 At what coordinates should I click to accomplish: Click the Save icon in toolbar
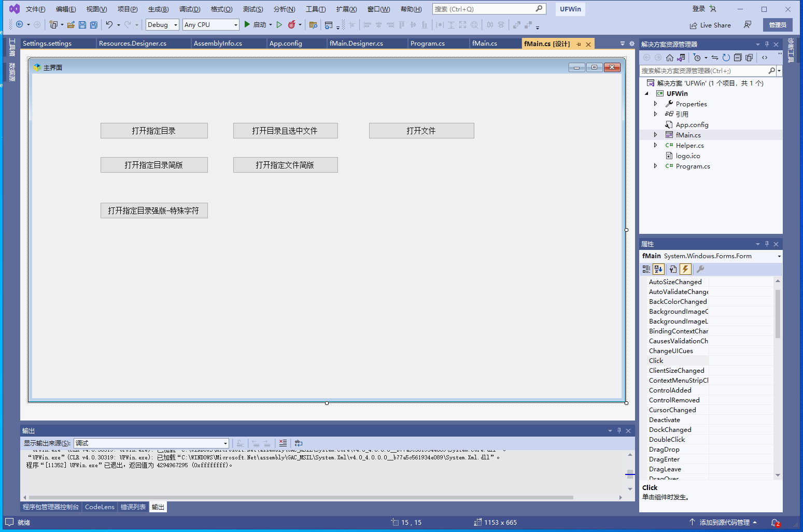click(x=82, y=25)
